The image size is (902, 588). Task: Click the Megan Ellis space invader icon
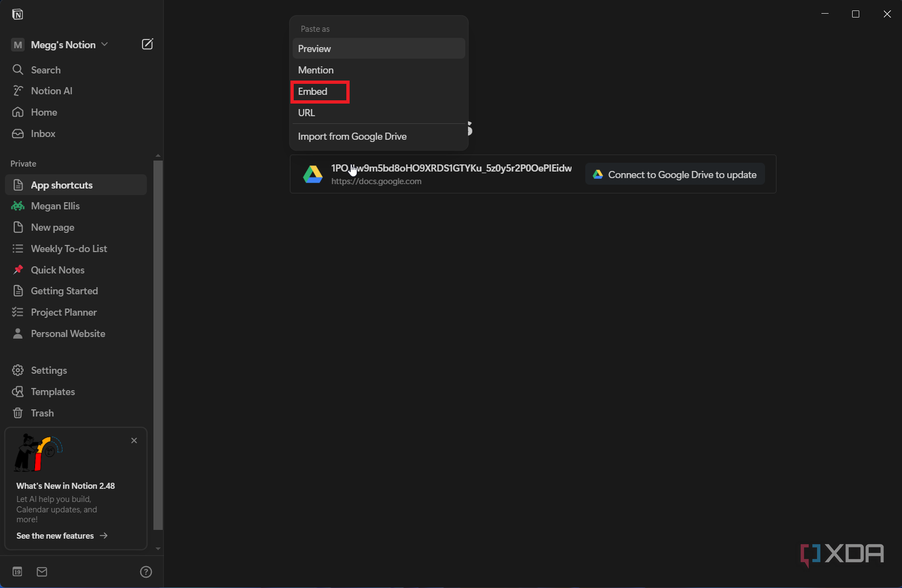18,205
